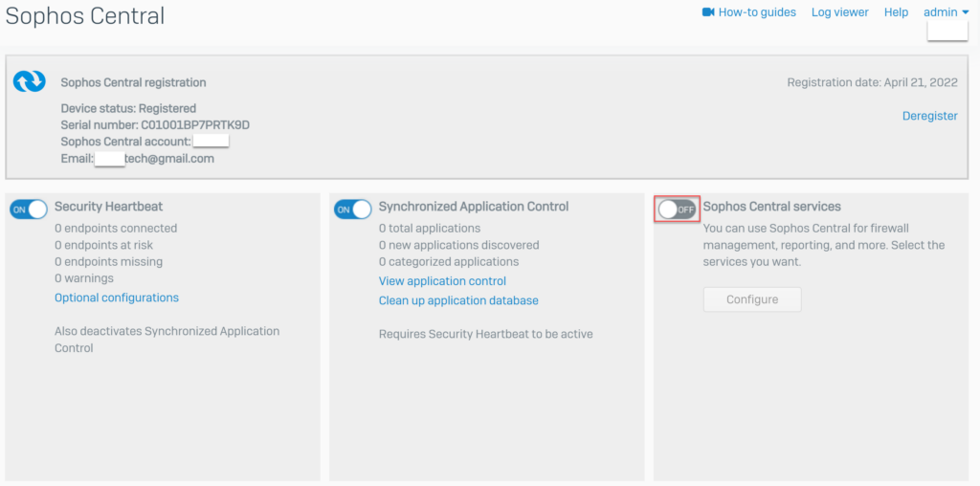Click the How-to guides video camera icon

(x=708, y=12)
